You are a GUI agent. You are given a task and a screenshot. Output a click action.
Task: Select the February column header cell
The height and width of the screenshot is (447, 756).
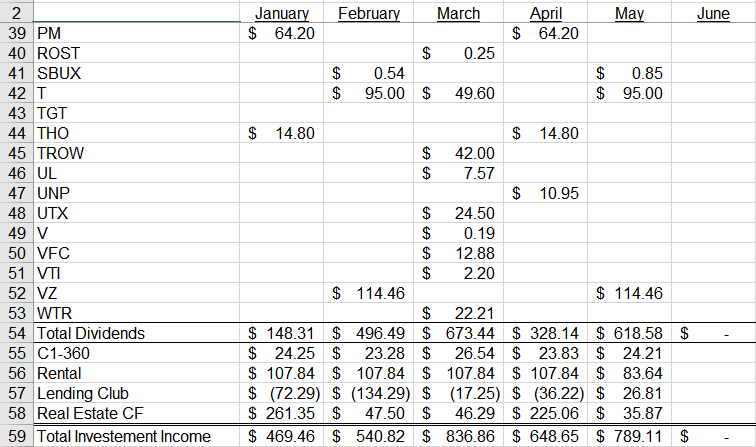click(368, 13)
